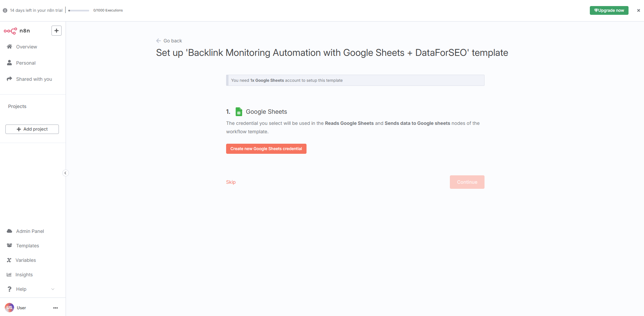644x316 pixels.
Task: Open the Overview home icon
Action: (x=9, y=46)
